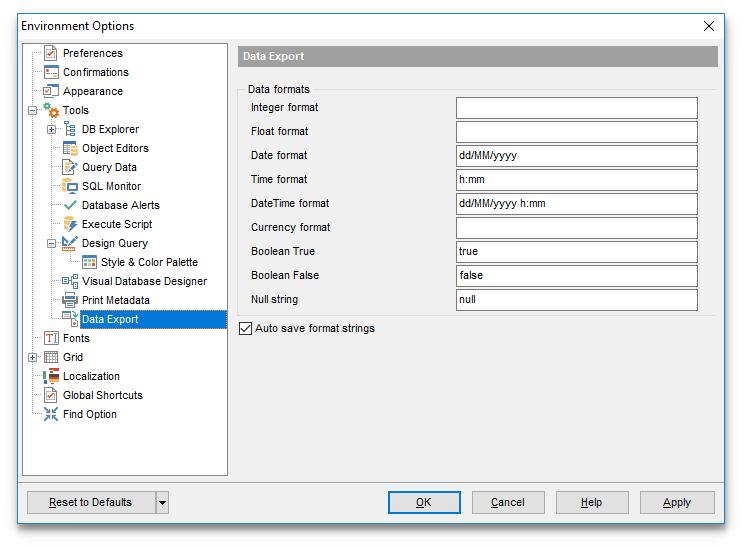This screenshot has height=547, width=744.
Task: Open Reset to Defaults dropdown arrow
Action: coord(162,502)
